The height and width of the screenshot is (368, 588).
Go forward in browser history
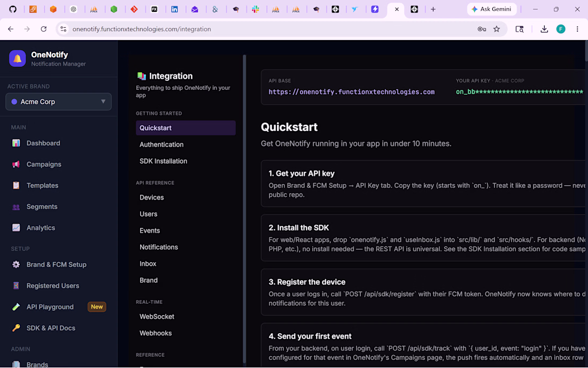tap(27, 29)
